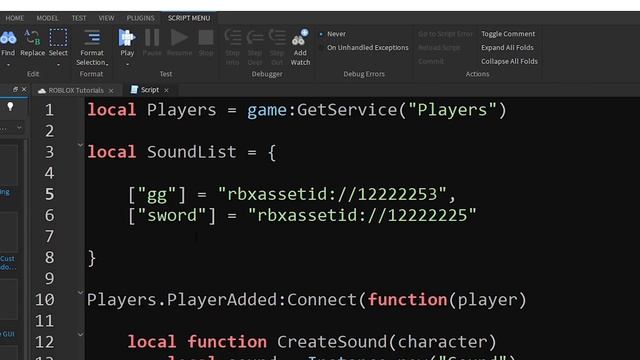Viewport: 640px width, 360px height.
Task: Click the "sword" sound id string
Action: coord(362,216)
